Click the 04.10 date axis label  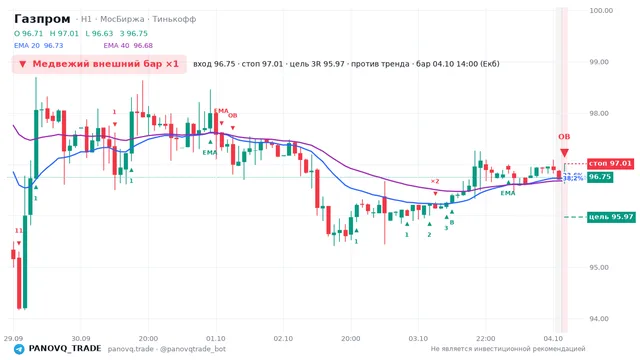553,339
